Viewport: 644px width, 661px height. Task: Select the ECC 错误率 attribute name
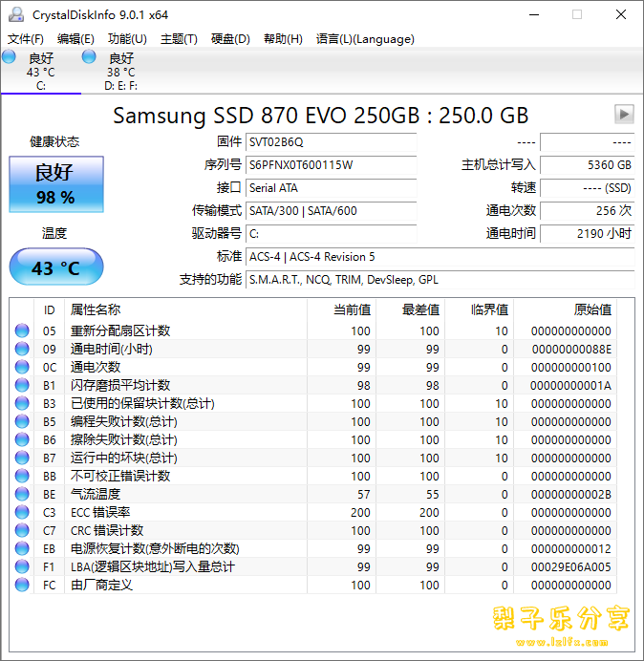pyautogui.click(x=100, y=512)
